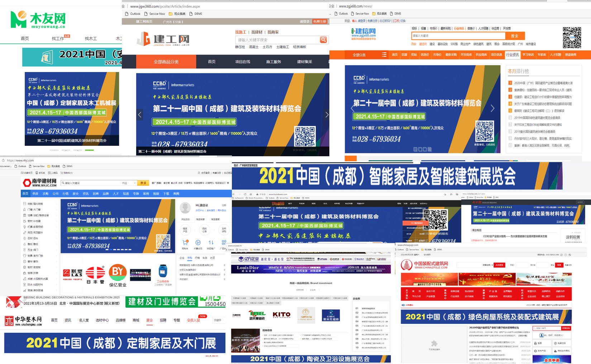Click the user avatar next to Hi,请登录
The image size is (591, 364).
click(185, 207)
